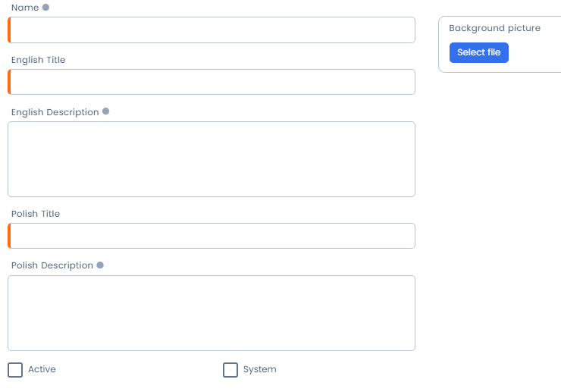Enable the System checkbox

tap(230, 370)
